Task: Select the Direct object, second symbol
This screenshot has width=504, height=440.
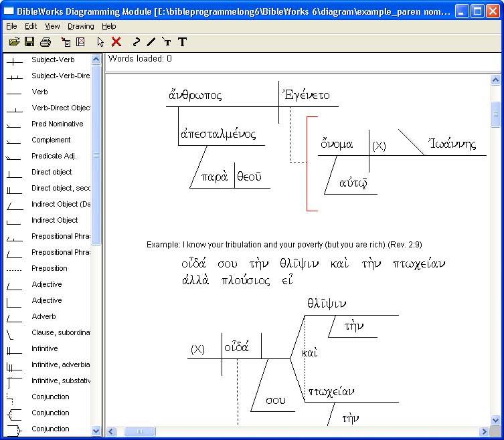Action: [x=15, y=190]
